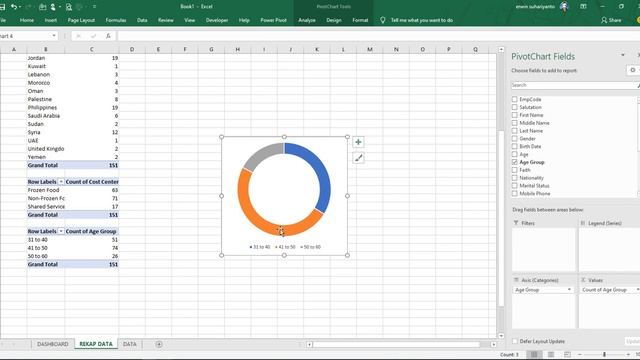Open the Home ribbon tab
Image resolution: width=640 pixels, height=360 pixels.
tap(27, 20)
